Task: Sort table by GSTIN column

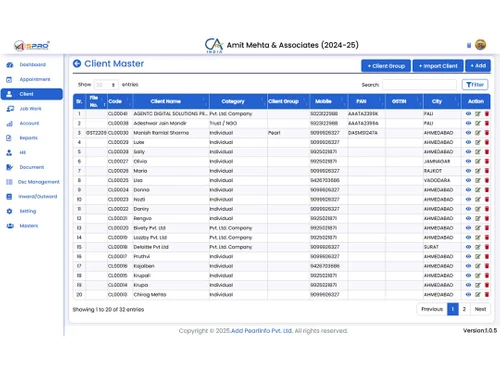Action: point(404,101)
